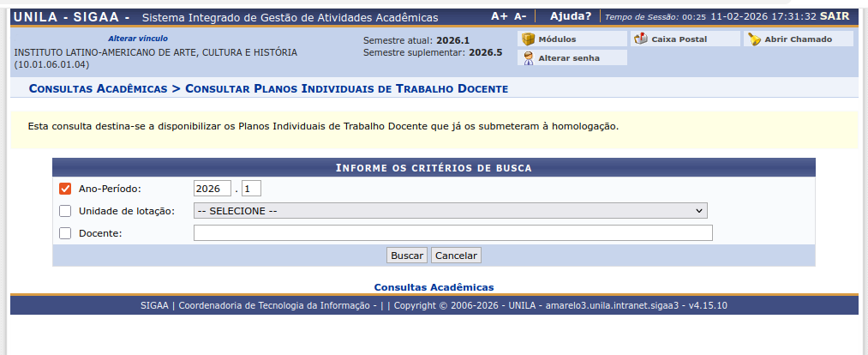Open the Consultas Acadêmicas footer link
868x355 pixels.
pos(434,287)
